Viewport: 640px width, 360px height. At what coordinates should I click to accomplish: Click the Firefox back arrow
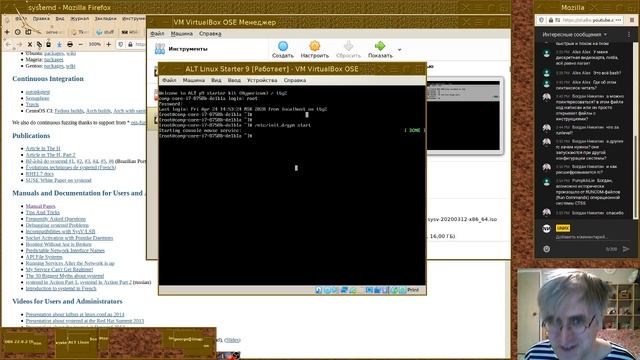[9, 44]
